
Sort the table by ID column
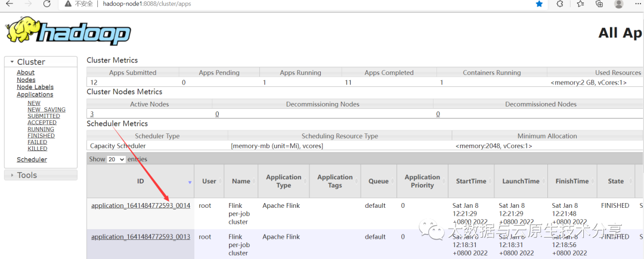[140, 181]
